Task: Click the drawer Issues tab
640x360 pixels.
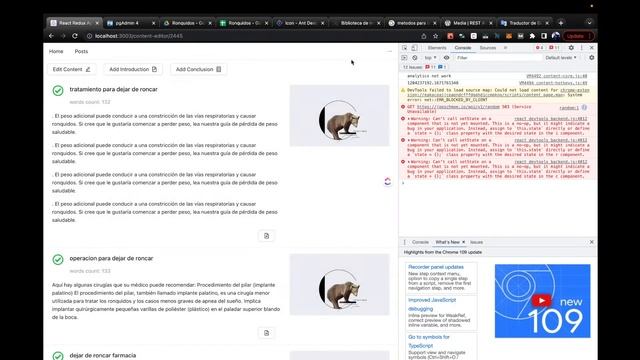Action: coord(476,242)
